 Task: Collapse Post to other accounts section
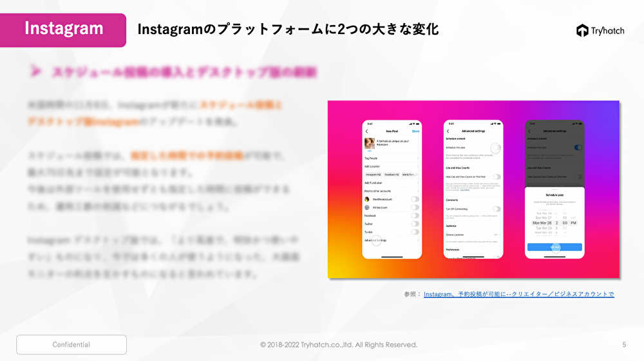pyautogui.click(x=418, y=191)
